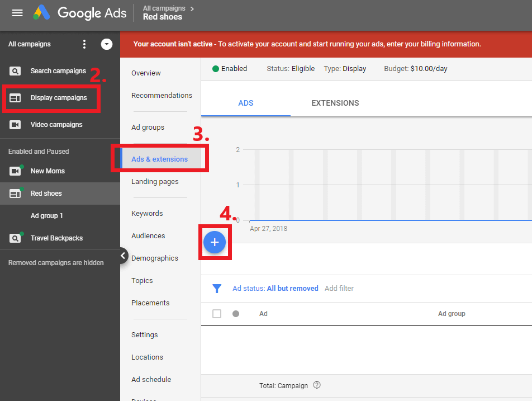Screen dimensions: 532x401
Task: Collapse the left navigation panel arrow
Action: (123, 256)
